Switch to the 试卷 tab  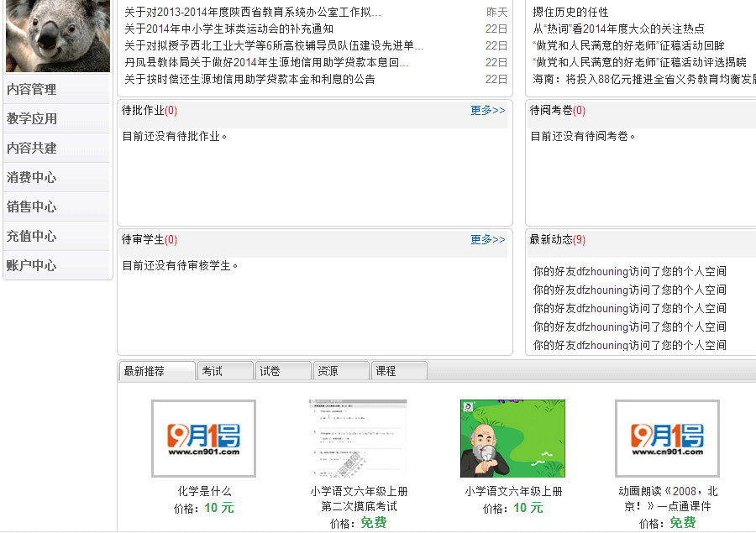282,371
